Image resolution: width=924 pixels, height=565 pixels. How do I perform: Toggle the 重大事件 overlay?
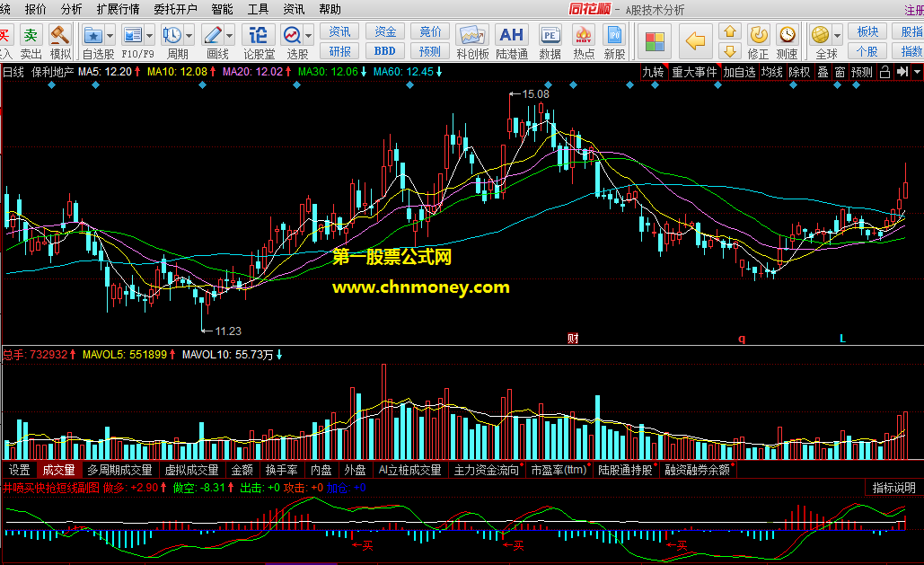pos(694,72)
